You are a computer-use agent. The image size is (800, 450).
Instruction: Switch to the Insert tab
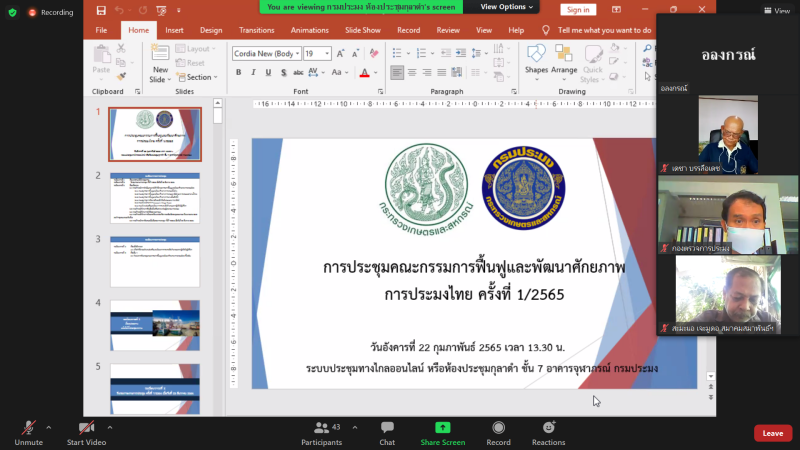point(174,30)
